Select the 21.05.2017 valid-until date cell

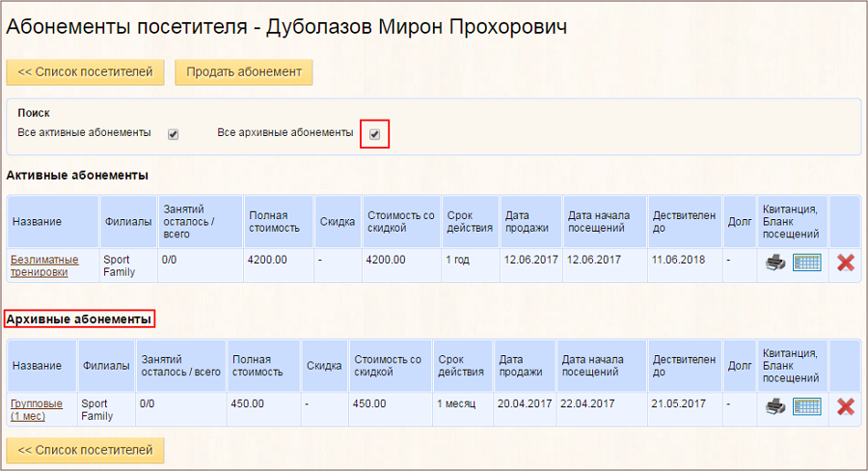pyautogui.click(x=678, y=403)
